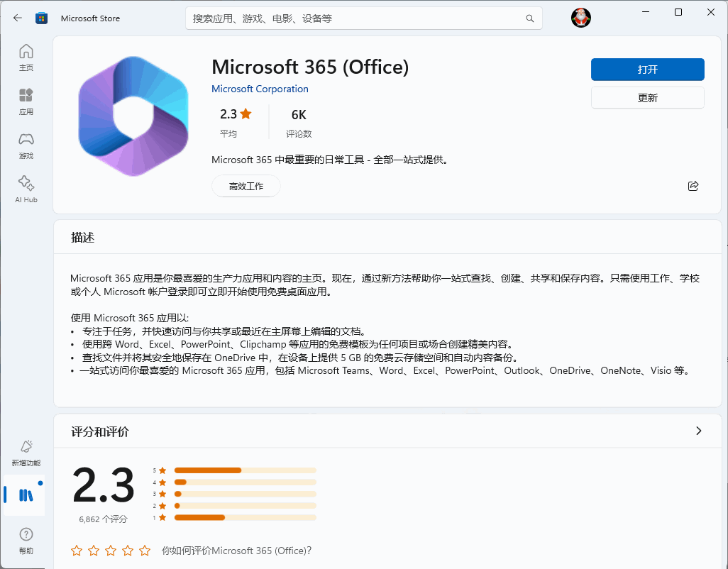Viewport: 728px width, 569px height.
Task: Focus the 搜索应用 search box
Action: click(x=363, y=18)
